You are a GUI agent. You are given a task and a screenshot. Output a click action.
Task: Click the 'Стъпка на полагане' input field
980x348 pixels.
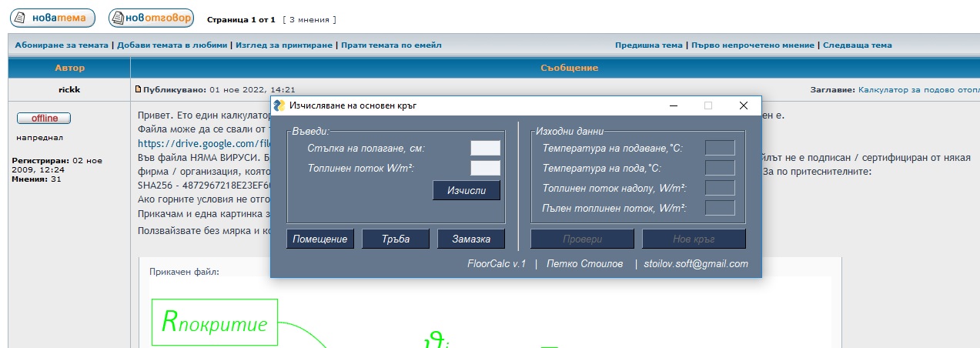(x=485, y=148)
